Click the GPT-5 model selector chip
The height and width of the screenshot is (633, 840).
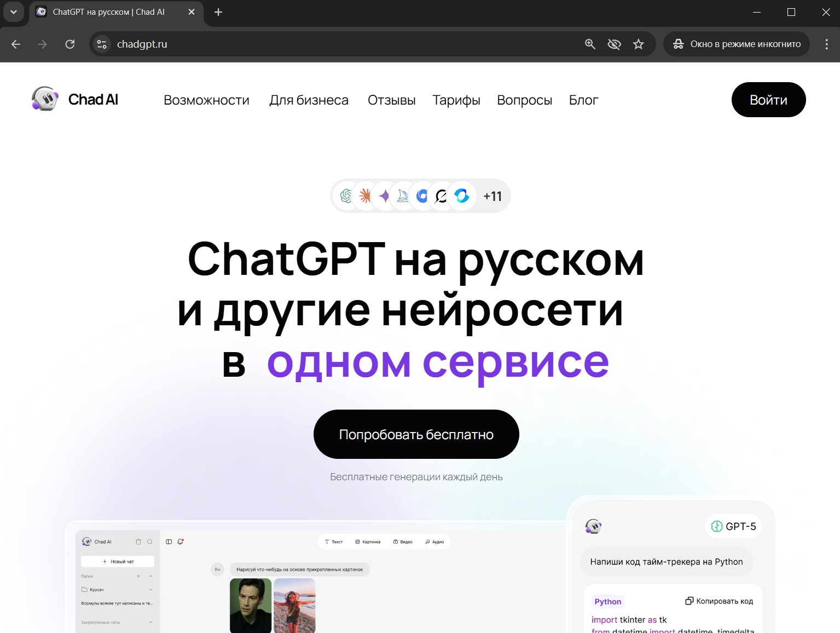733,526
